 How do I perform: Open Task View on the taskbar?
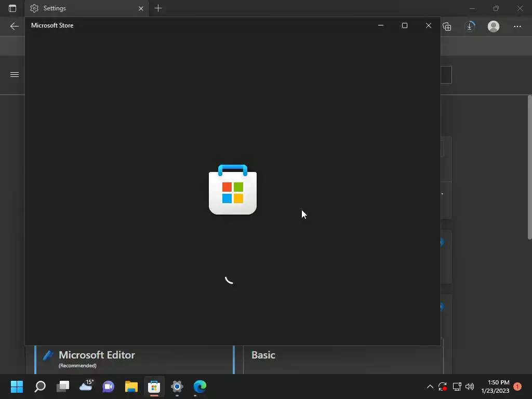63,387
